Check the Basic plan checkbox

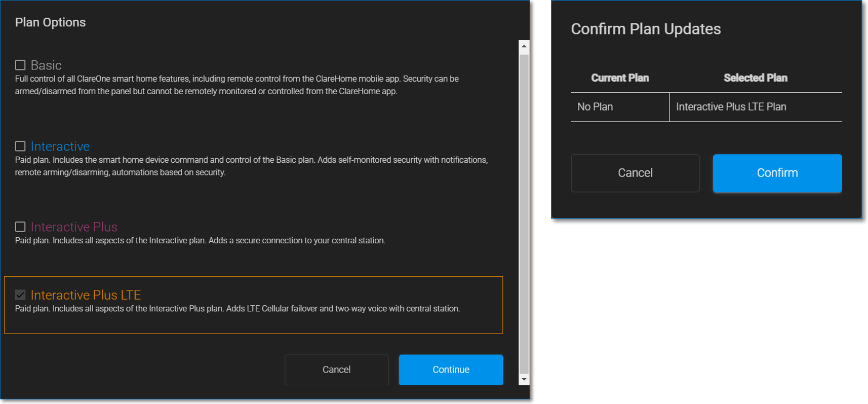point(20,65)
